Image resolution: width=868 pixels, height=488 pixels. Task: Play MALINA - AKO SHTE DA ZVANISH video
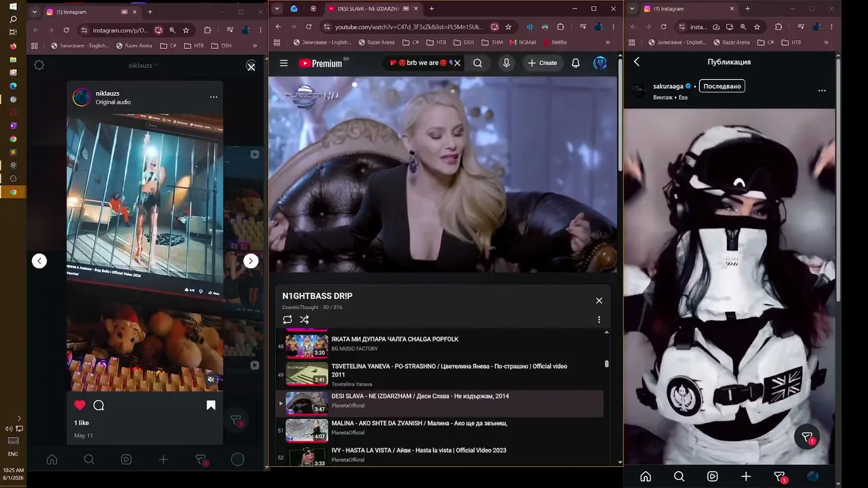tap(439, 430)
